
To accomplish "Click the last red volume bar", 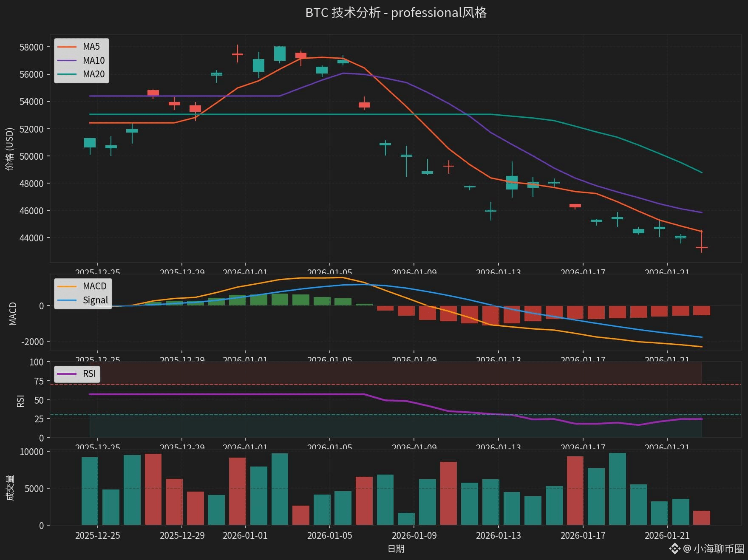I will click(x=702, y=518).
